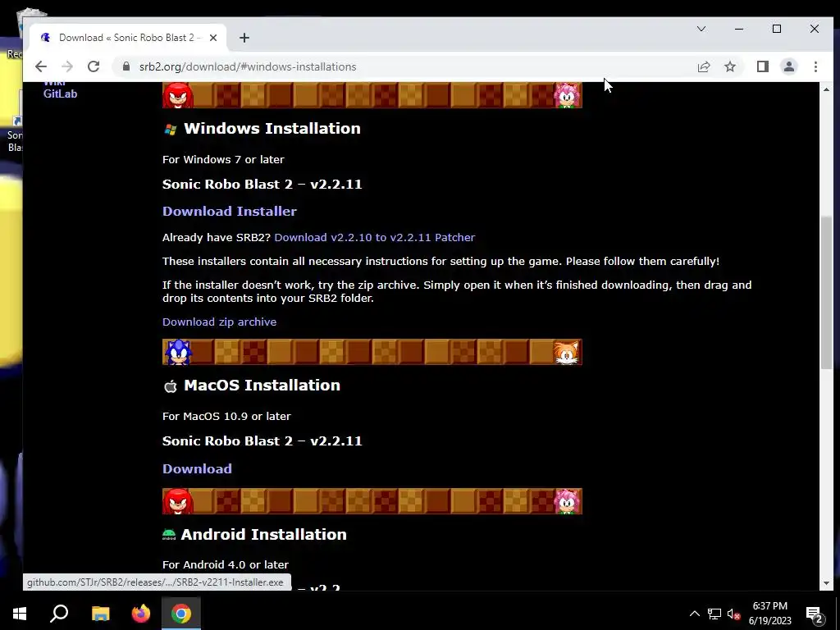Open the tab search chevron
Screen dimensions: 840x630
tap(701, 29)
